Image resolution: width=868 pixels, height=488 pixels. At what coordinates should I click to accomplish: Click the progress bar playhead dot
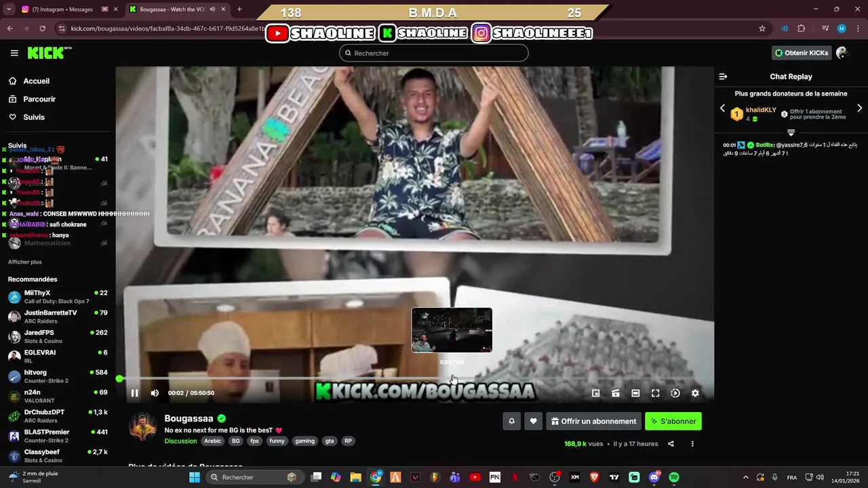coord(119,378)
